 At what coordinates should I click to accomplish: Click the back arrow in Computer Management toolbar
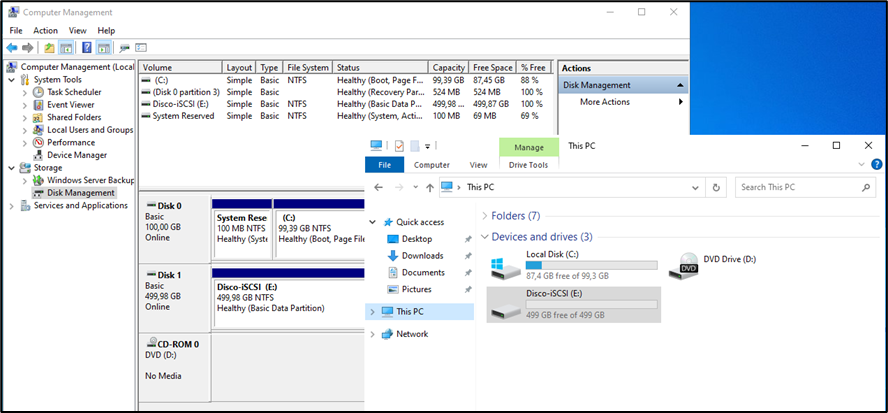point(12,47)
